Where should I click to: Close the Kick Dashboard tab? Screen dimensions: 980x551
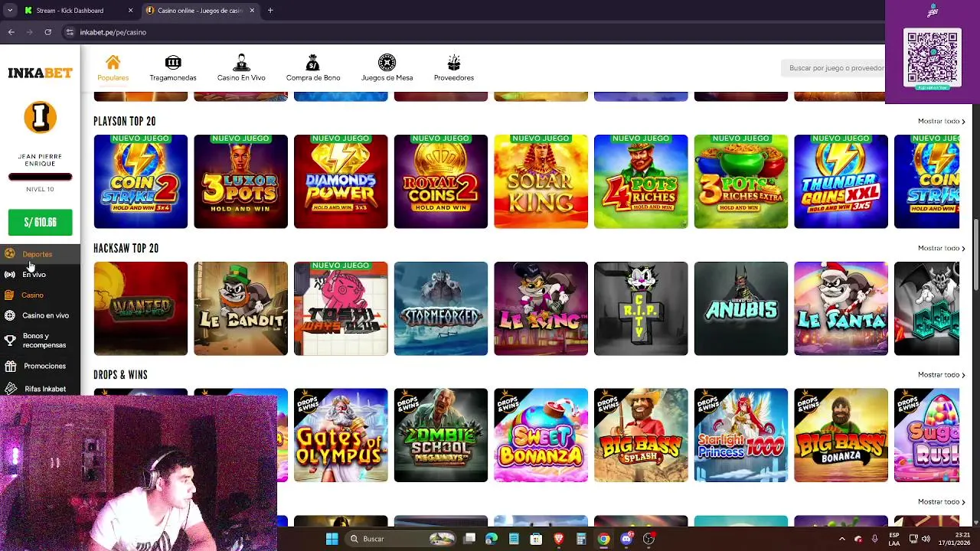click(130, 11)
